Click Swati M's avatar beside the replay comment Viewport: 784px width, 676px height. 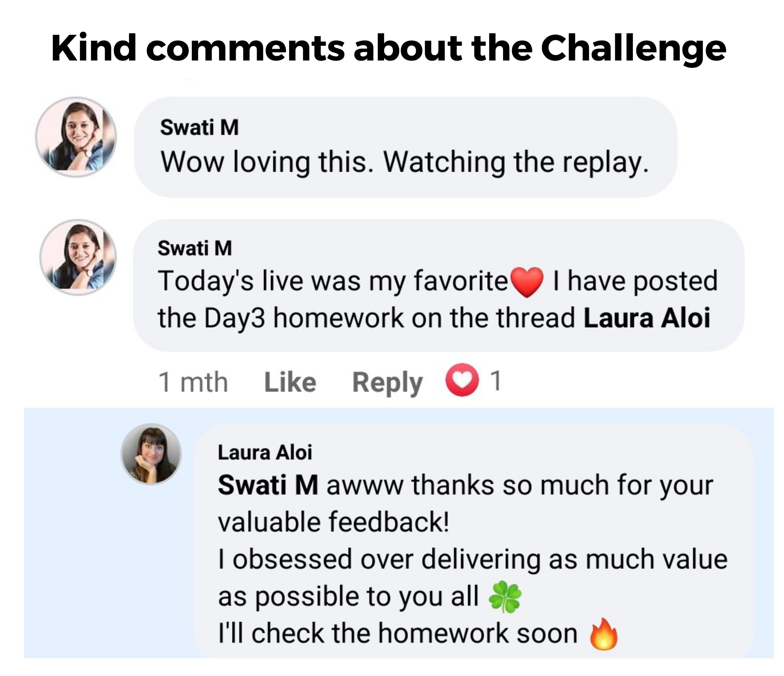(76, 137)
